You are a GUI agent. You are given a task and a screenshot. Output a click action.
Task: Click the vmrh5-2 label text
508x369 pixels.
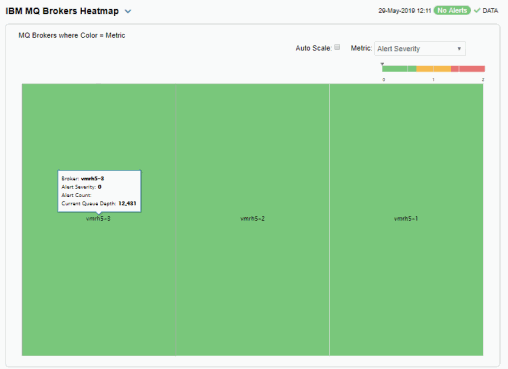(x=252, y=219)
